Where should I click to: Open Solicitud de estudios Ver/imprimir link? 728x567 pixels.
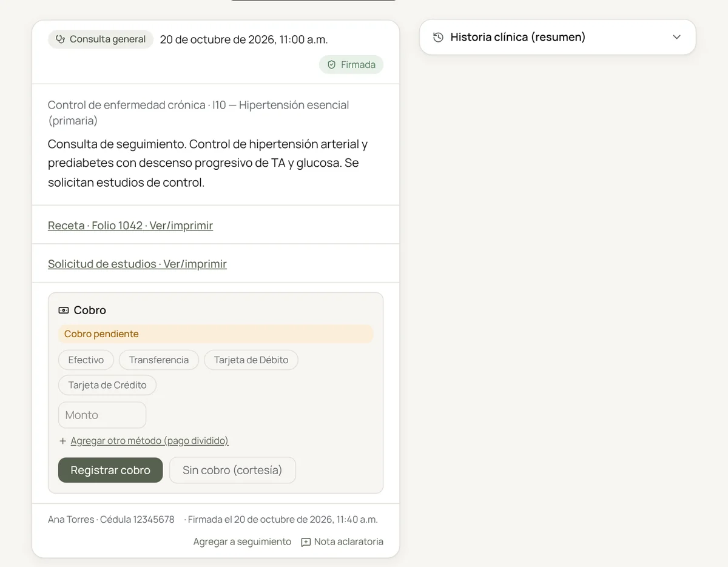tap(137, 264)
